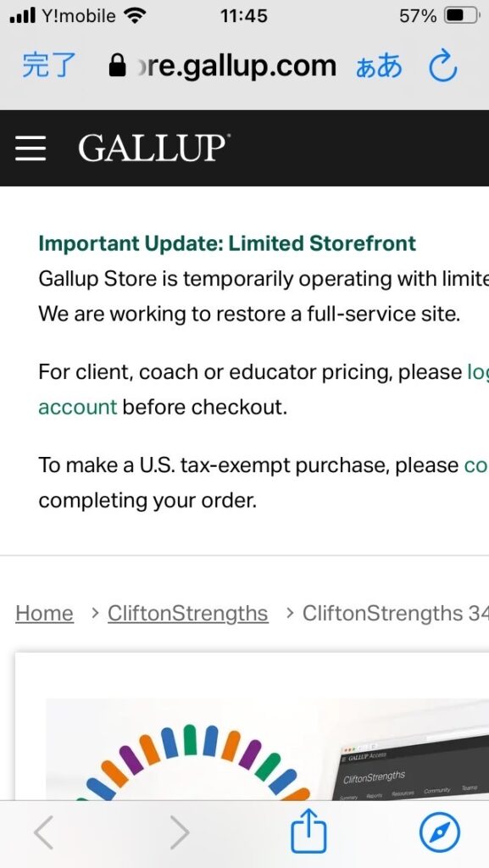Open in Safari compass icon
489x868 pixels.
(439, 832)
